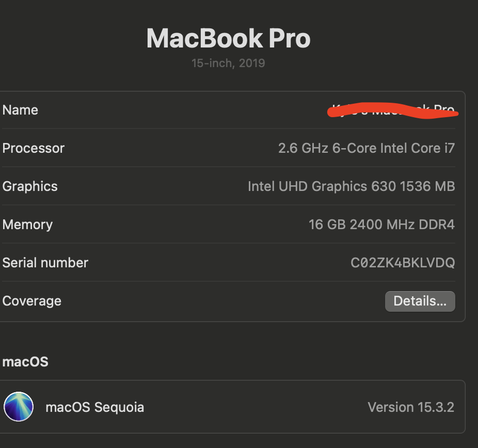
Task: Click the redacted computer name field
Action: [x=393, y=110]
